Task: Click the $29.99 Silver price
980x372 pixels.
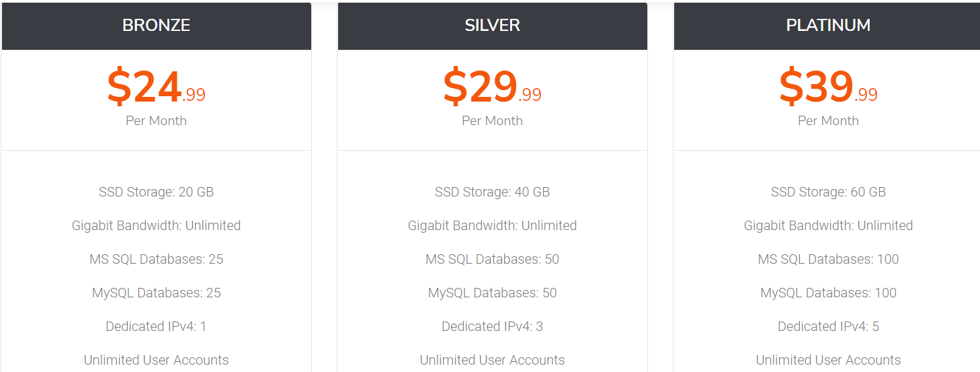Action: click(492, 87)
